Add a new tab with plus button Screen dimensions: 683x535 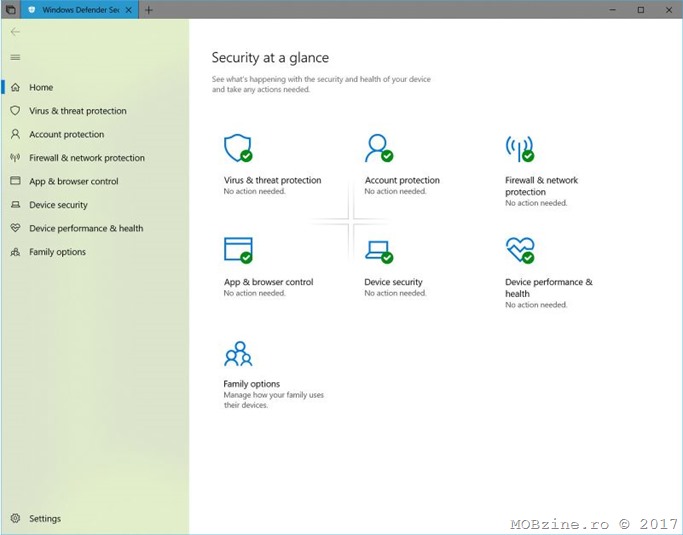[x=149, y=10]
